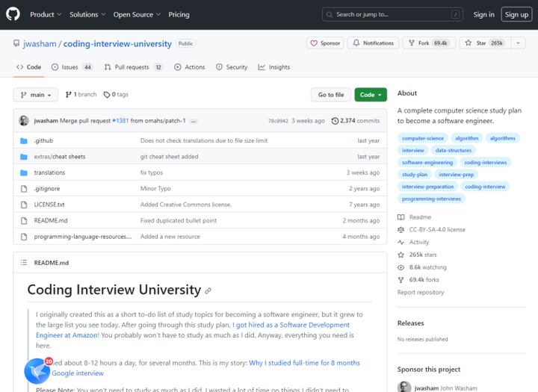Click the file icon for programming-language-resources
Image resolution: width=538 pixels, height=392 pixels.
pos(24,237)
